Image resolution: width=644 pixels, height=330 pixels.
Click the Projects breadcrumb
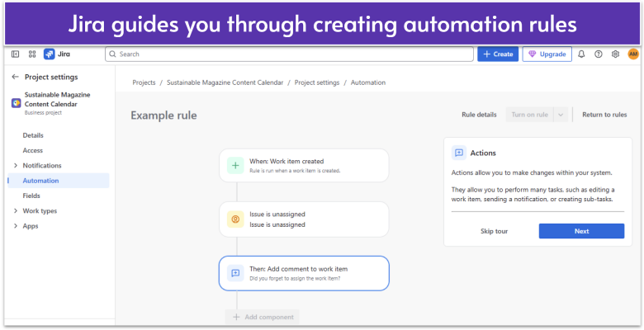144,82
